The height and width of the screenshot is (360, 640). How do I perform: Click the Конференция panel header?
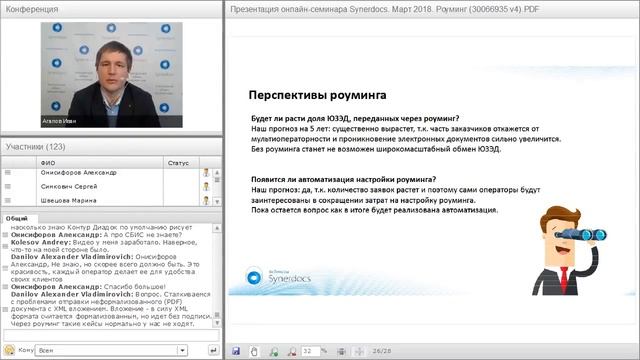coord(112,9)
